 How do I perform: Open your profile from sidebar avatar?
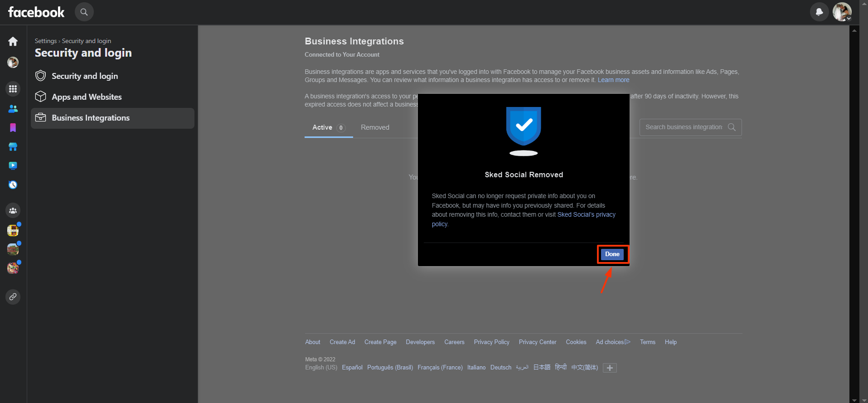pos(13,63)
